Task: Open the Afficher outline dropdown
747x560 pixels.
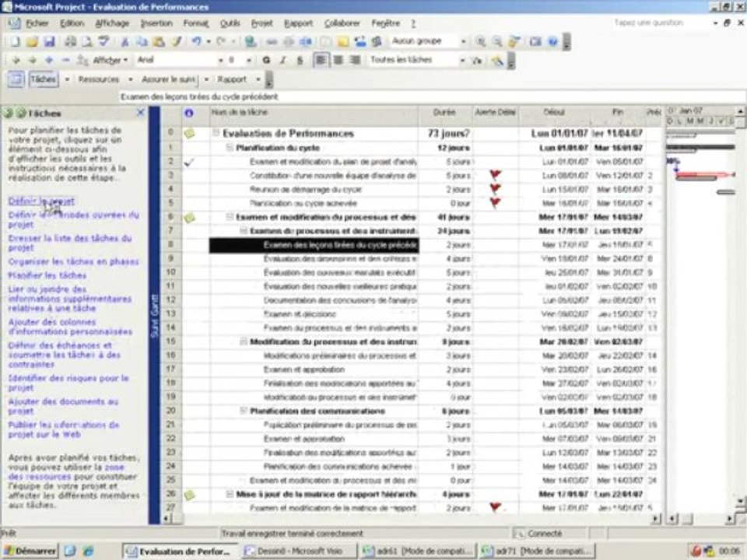Action: [110, 61]
